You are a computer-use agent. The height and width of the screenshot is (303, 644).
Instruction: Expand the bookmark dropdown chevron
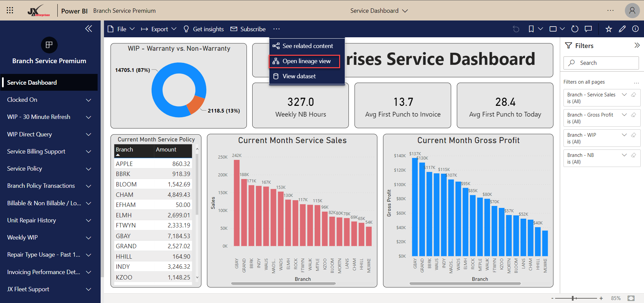(540, 29)
